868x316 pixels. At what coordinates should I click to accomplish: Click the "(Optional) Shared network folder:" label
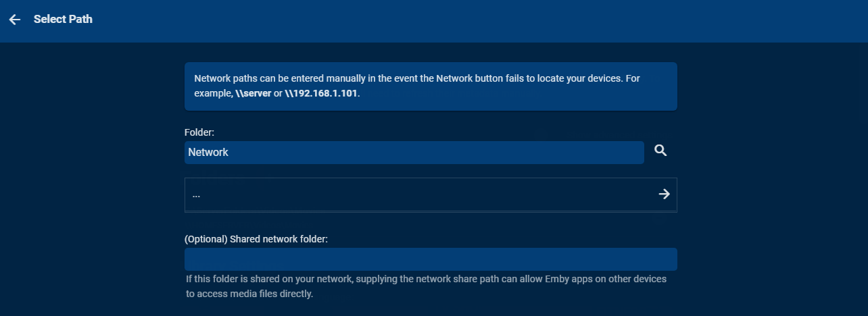pyautogui.click(x=256, y=239)
